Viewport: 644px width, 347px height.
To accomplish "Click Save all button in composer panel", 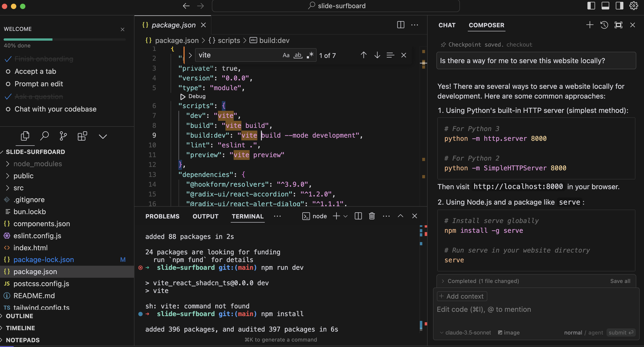I will point(620,281).
